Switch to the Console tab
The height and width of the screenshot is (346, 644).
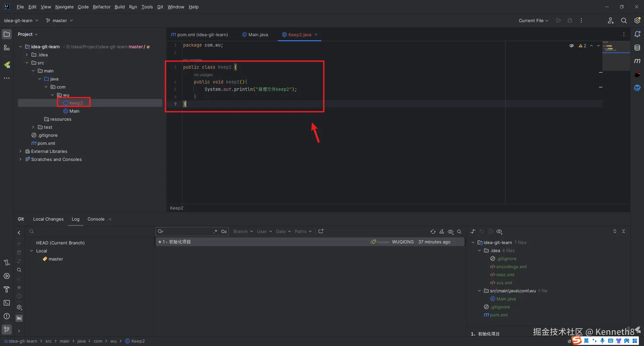pos(96,219)
